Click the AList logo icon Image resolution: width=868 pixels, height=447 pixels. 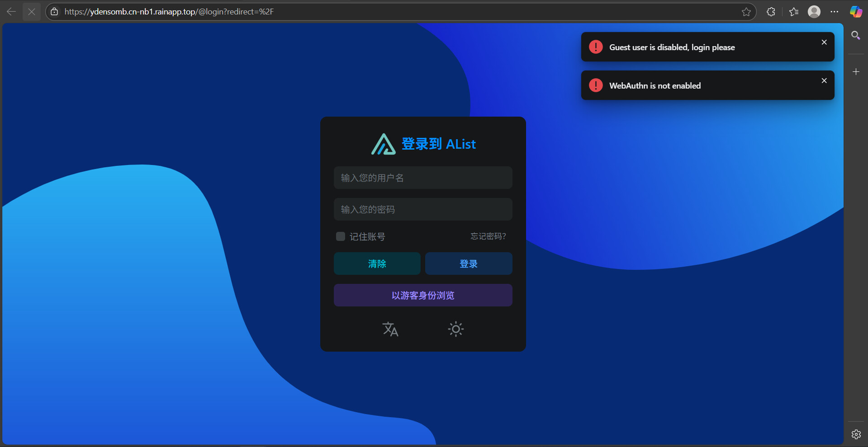383,144
